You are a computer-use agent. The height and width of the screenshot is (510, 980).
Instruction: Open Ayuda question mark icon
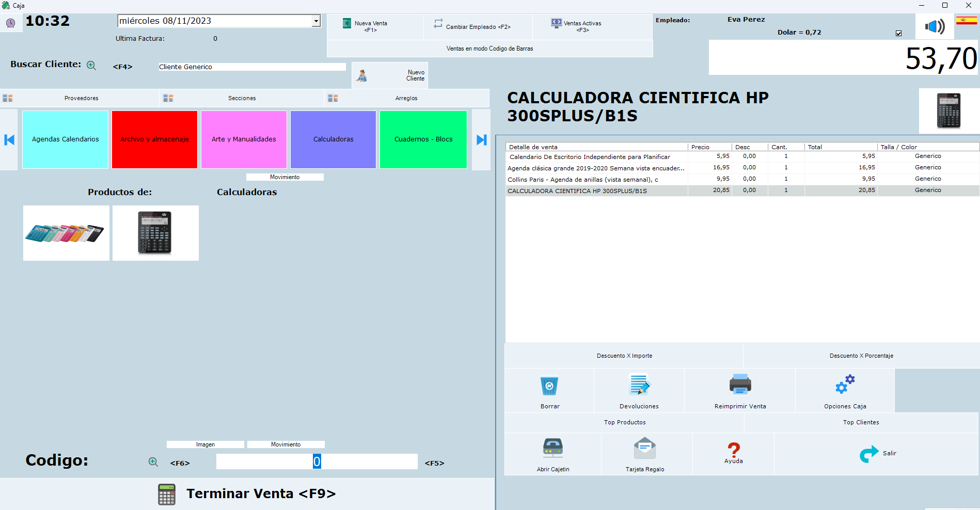[x=733, y=450]
